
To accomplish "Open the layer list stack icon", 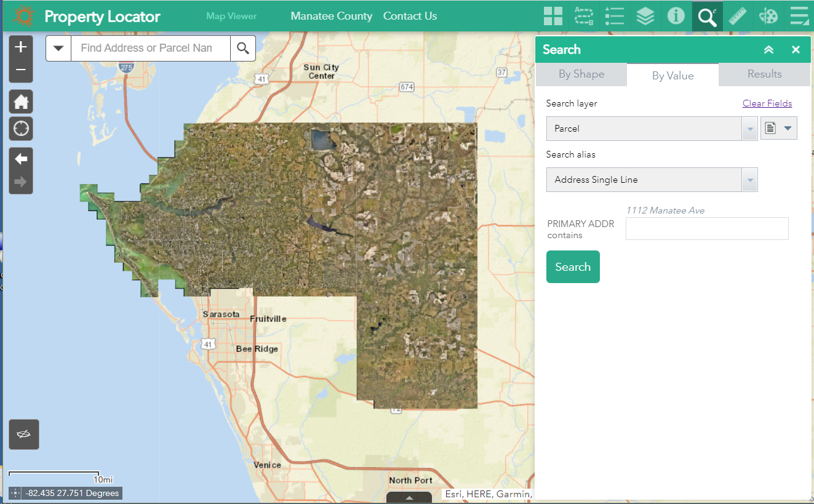I will (x=645, y=16).
